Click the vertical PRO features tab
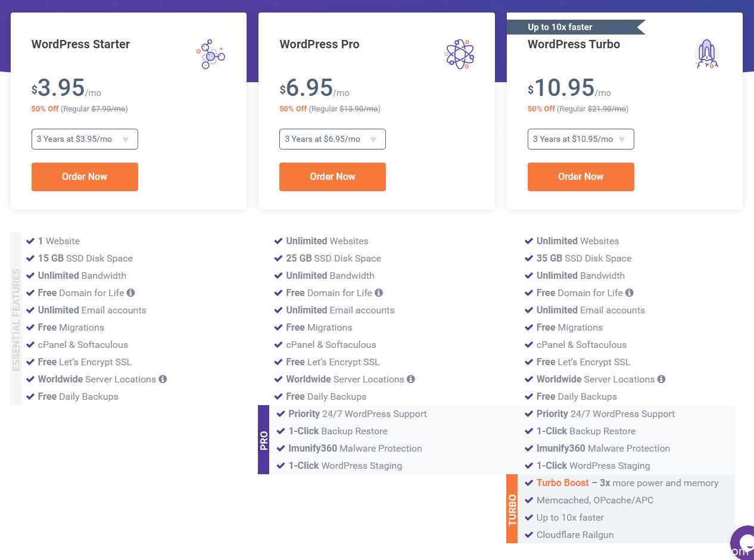 pyautogui.click(x=264, y=440)
